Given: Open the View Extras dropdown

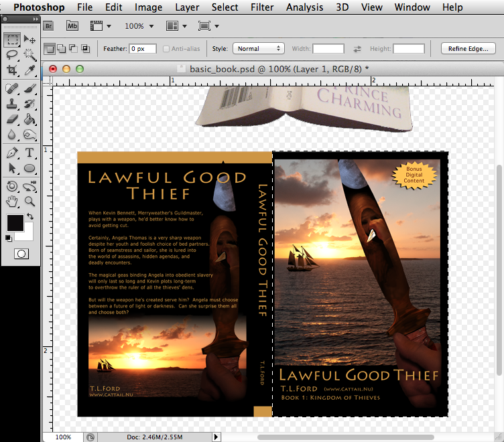Looking at the screenshot, I should (101, 26).
